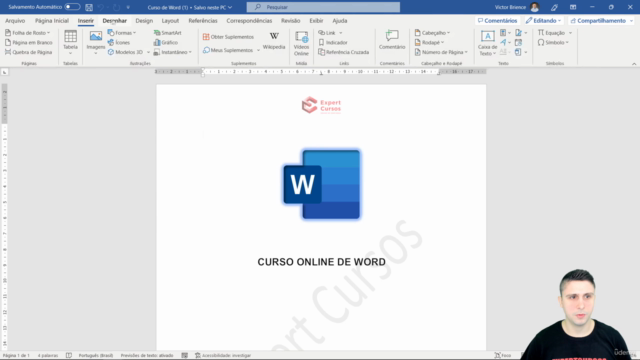Insert a Quebra de Página
Viewport: 640px width, 360px height.
pyautogui.click(x=29, y=52)
